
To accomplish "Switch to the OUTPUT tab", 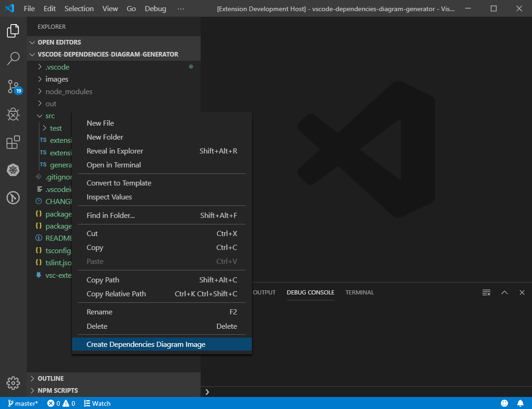I will (264, 293).
